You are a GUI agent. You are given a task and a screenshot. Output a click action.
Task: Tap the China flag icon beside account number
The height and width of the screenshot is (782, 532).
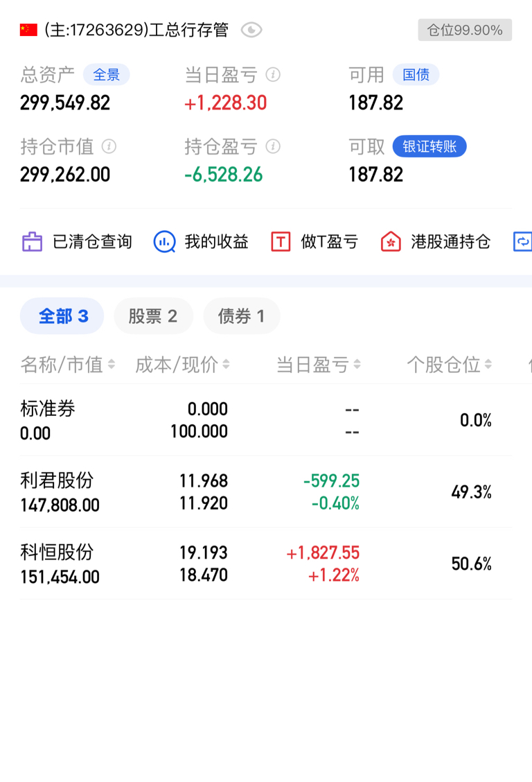(x=28, y=30)
